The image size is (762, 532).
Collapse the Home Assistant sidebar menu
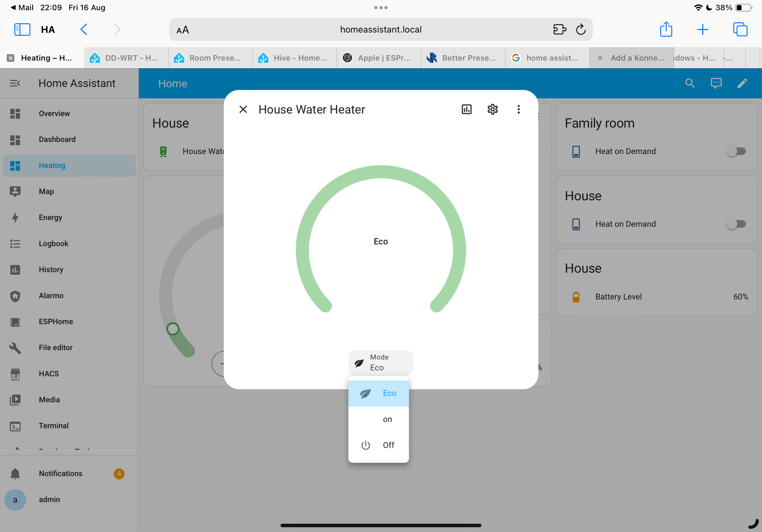[x=15, y=83]
